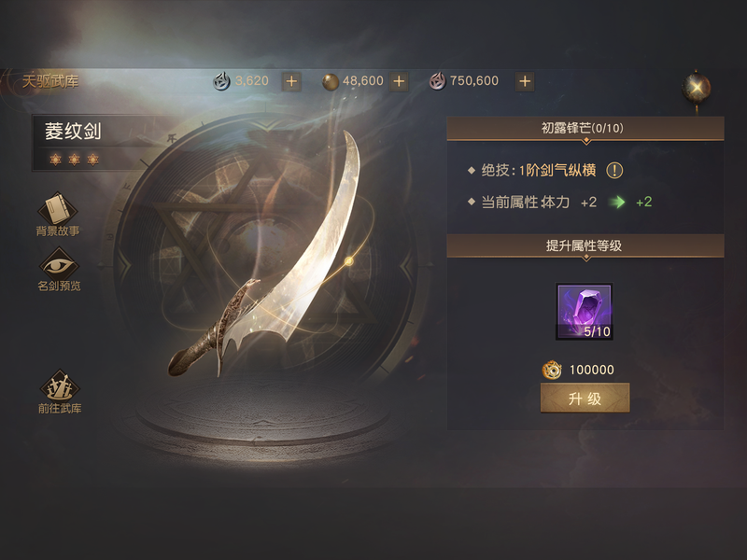Add more of the 750,600 currency
747x560 pixels.
[x=525, y=81]
